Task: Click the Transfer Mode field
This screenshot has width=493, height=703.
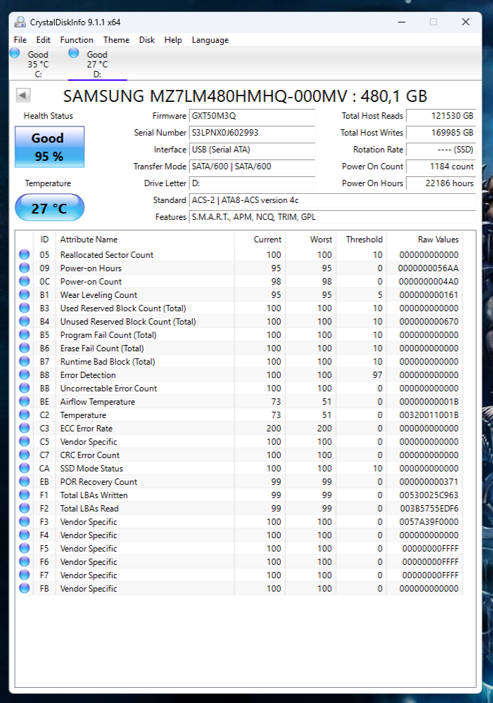Action: point(252,166)
